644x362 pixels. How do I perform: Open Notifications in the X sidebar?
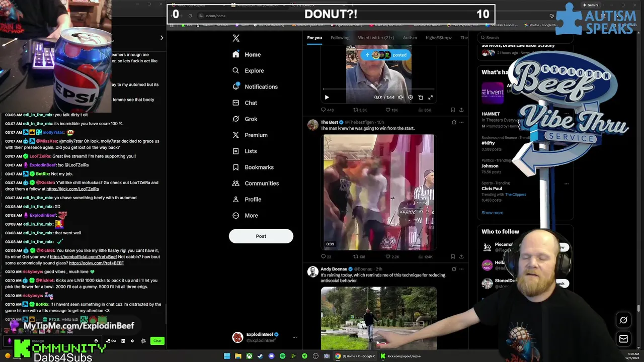point(255,86)
